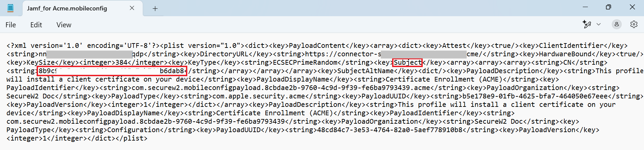The height and width of the screenshot is (150, 644).
Task: Click the Copilot rewrite pen icon
Action: 587,24
